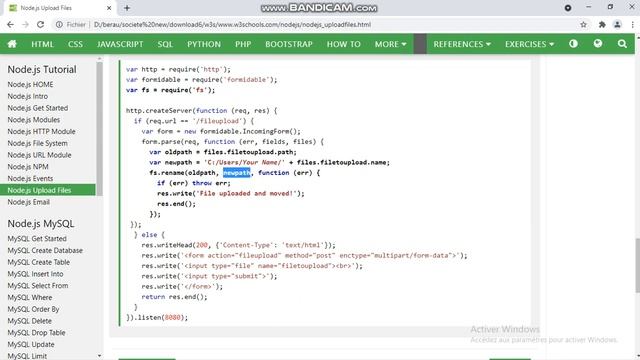Viewport: 640px width, 360px height.
Task: Click the highlighted newpath word in code
Action: coord(236,173)
